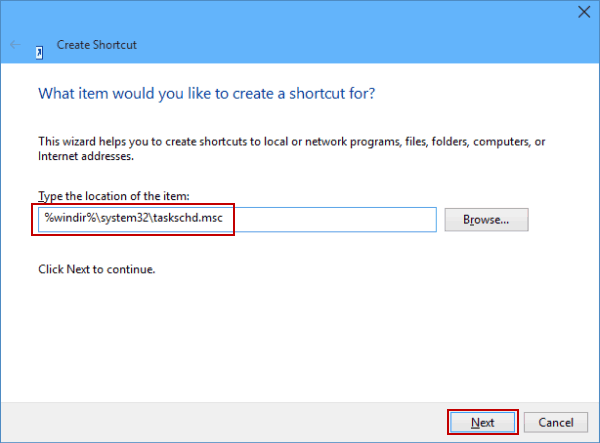Click the back arrow in wizard header
This screenshot has height=443, width=600.
(x=15, y=45)
